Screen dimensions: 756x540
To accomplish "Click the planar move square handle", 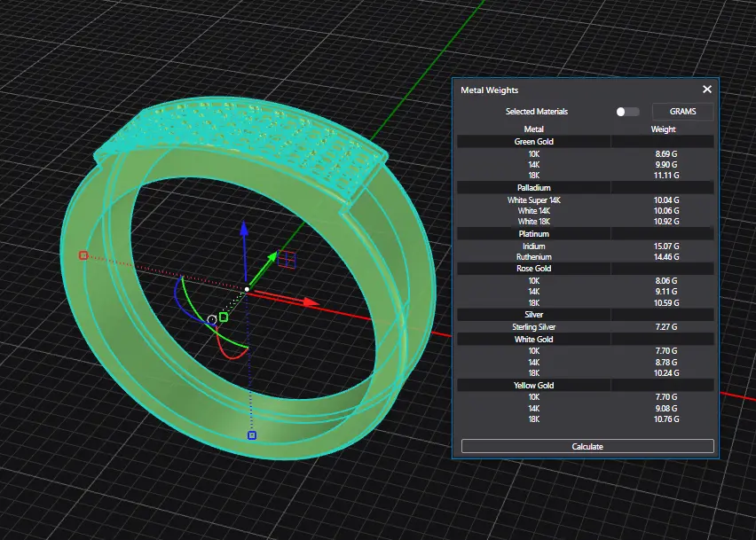I will pos(287,259).
